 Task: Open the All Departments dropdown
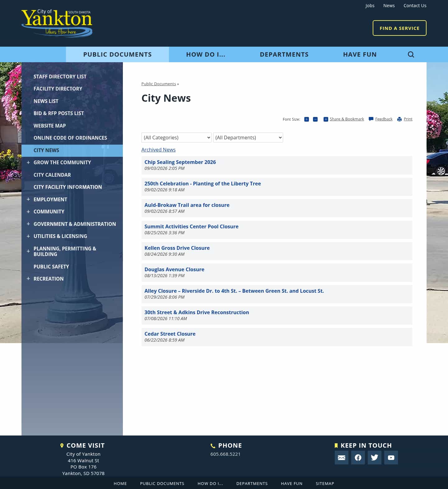pyautogui.click(x=248, y=137)
